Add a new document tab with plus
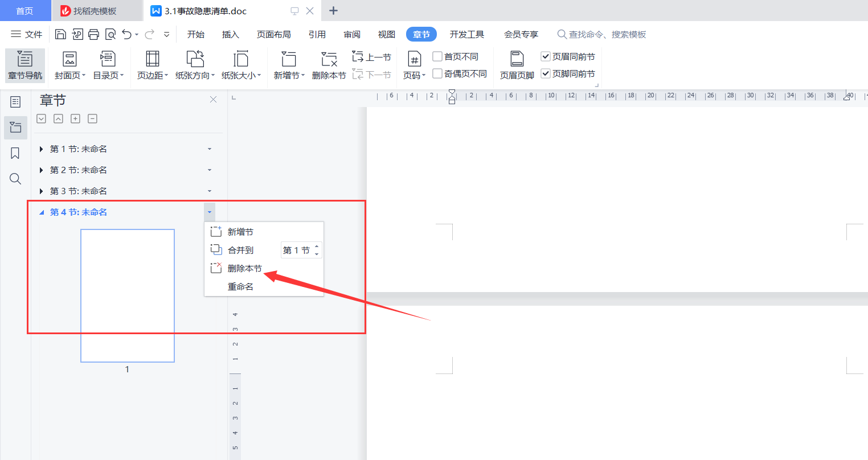This screenshot has width=868, height=460. (334, 11)
